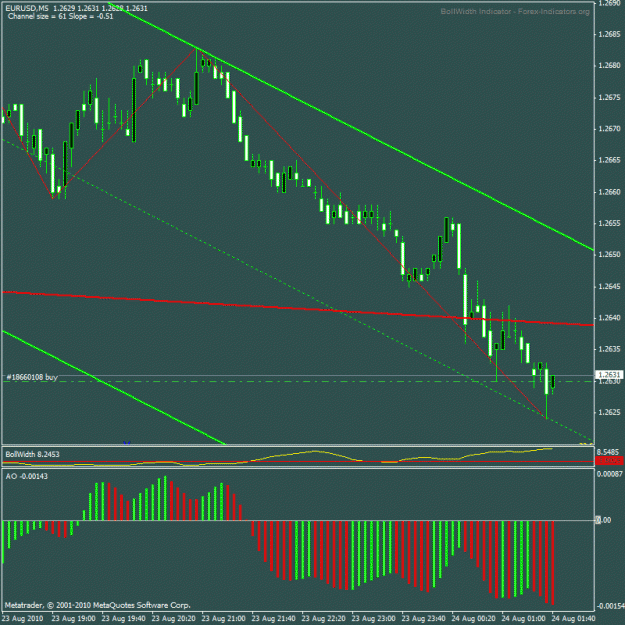
Task: Click price axis label 1.2625
Action: pos(609,412)
